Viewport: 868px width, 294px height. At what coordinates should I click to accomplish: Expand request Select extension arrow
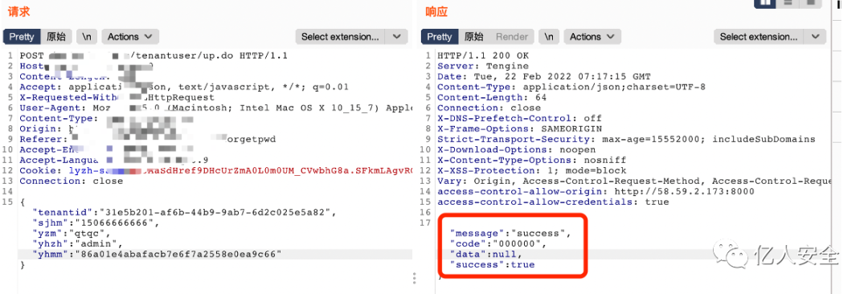pos(396,36)
